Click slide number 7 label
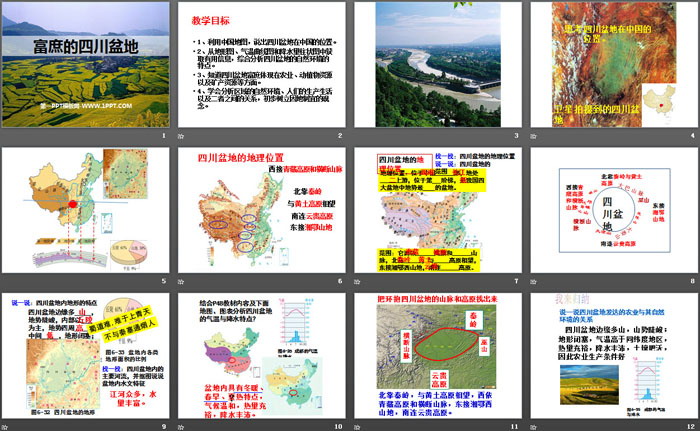 [517, 281]
